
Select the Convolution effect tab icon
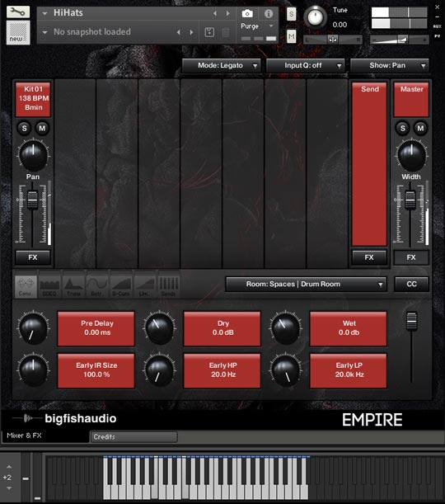pos(26,286)
